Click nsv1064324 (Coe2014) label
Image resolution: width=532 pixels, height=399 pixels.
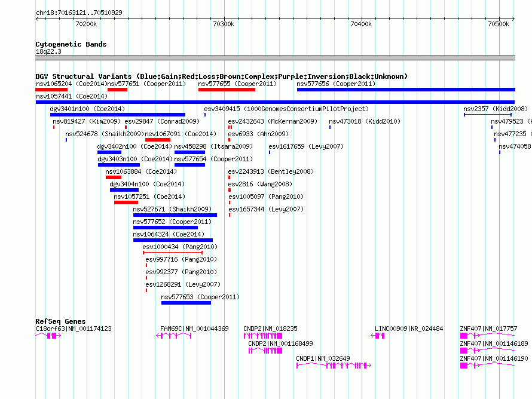click(x=169, y=234)
